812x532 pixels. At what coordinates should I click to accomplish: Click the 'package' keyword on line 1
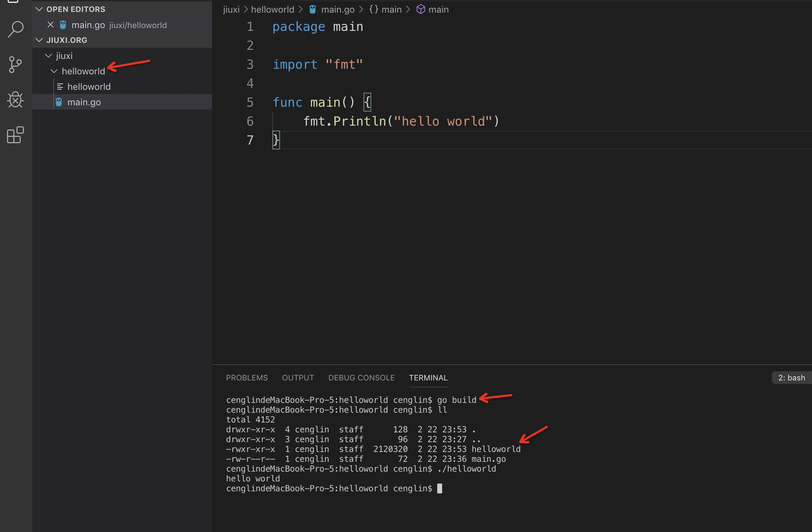[x=299, y=27]
